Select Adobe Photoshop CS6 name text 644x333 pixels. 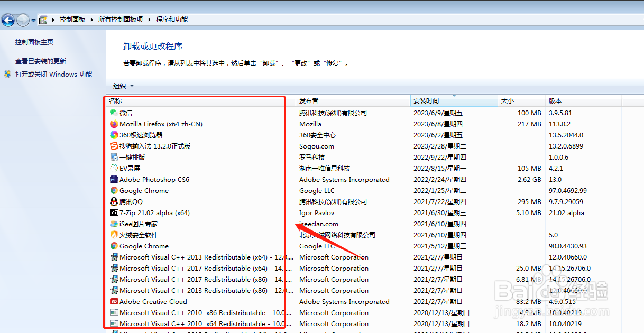(154, 179)
